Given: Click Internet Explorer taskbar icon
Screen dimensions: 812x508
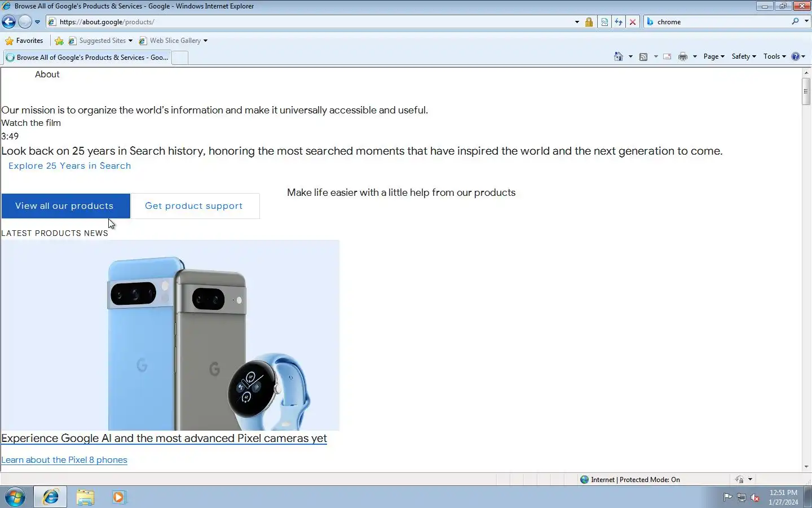Looking at the screenshot, I should tap(51, 497).
